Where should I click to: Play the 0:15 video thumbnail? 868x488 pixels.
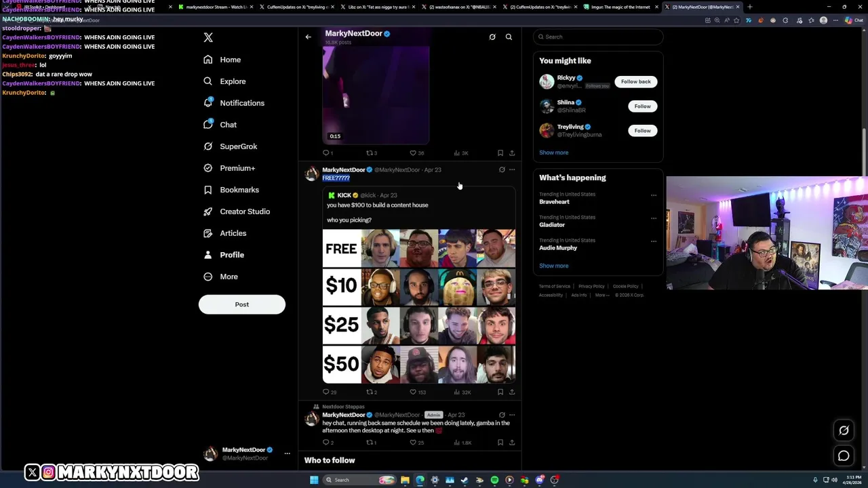[376, 94]
